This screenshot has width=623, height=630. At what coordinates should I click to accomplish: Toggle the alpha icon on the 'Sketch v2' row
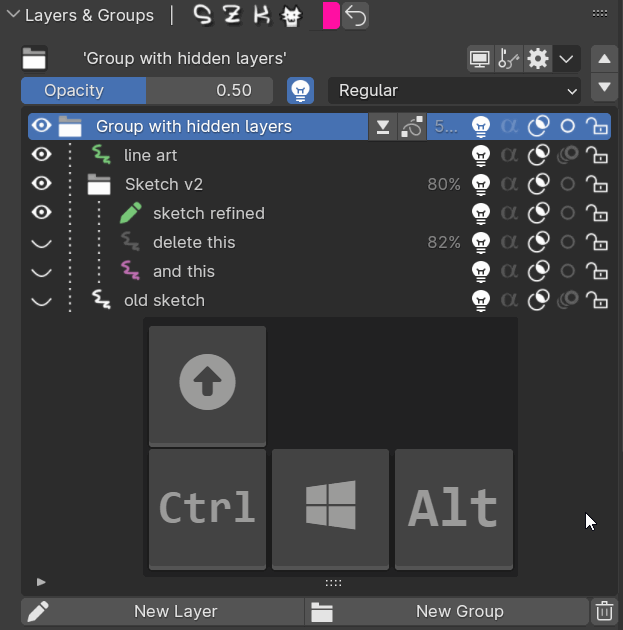coord(509,184)
